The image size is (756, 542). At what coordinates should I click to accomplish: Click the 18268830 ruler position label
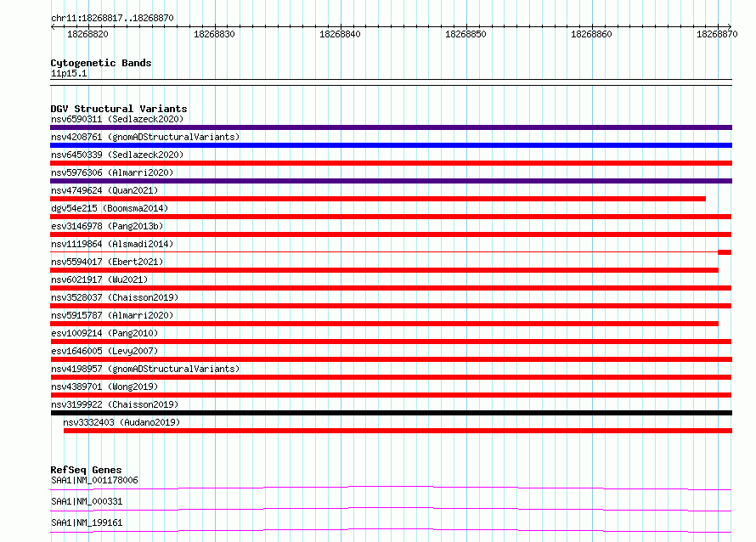[214, 34]
